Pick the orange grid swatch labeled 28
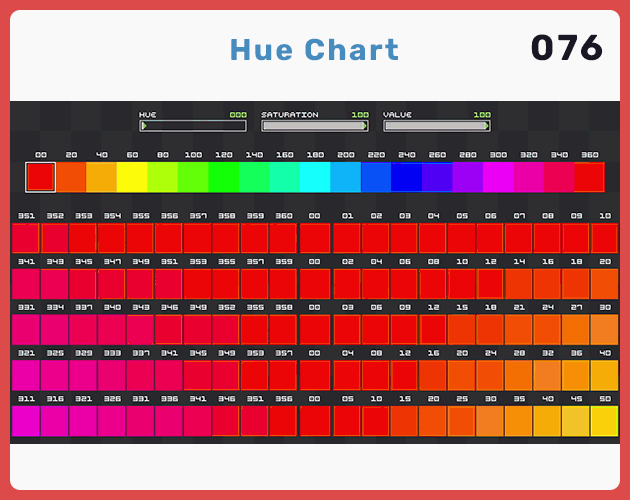 (x=519, y=375)
